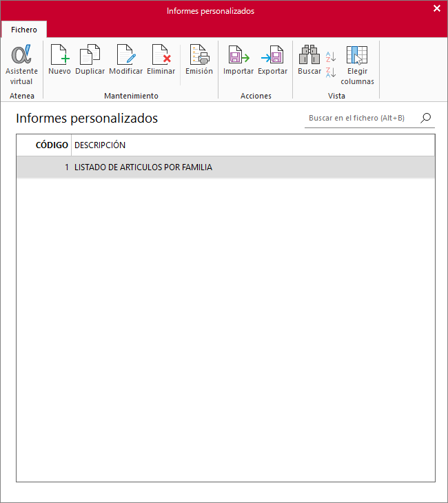Open the Asistente virtual Atenea
Image resolution: width=448 pixels, height=503 pixels.
(21, 65)
